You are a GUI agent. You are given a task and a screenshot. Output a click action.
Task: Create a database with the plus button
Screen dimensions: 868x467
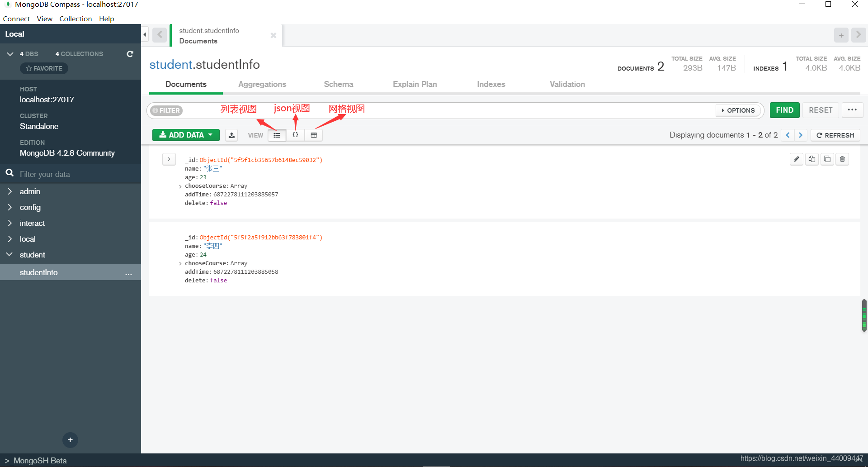[70, 440]
